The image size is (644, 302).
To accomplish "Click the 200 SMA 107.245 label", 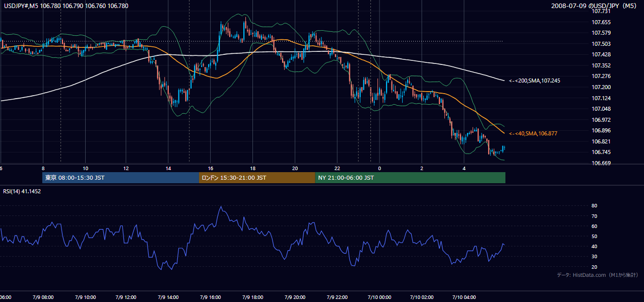I will tap(534, 81).
